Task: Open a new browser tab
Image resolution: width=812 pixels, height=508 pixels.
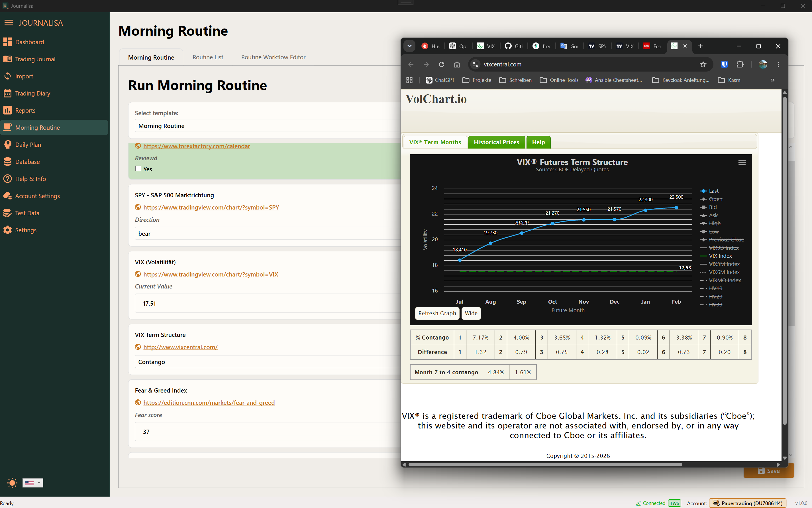Action: click(x=701, y=46)
